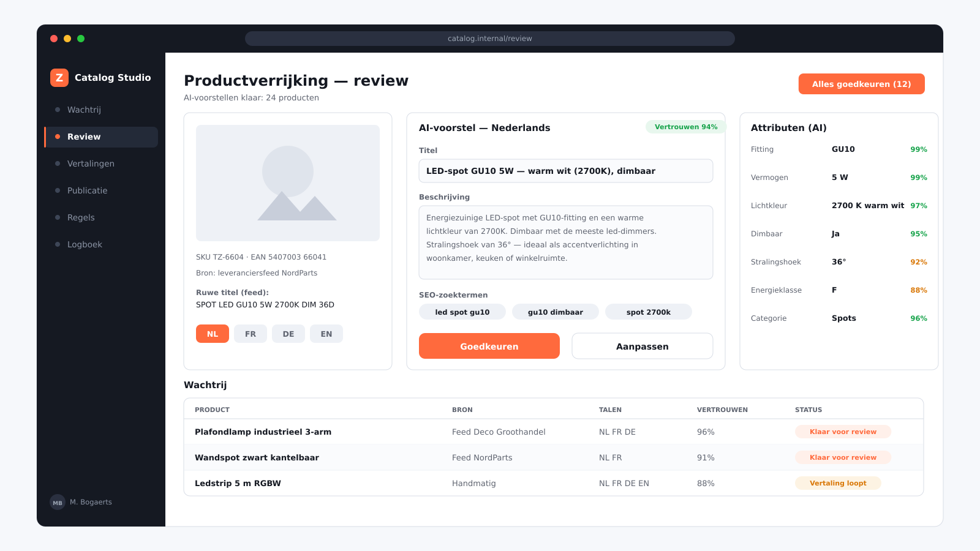Click the STATUS column header
Viewport: 980px width, 551px height.
tap(809, 410)
